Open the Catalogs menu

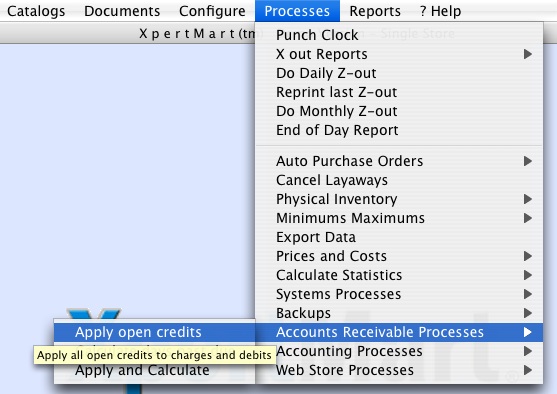(x=36, y=11)
